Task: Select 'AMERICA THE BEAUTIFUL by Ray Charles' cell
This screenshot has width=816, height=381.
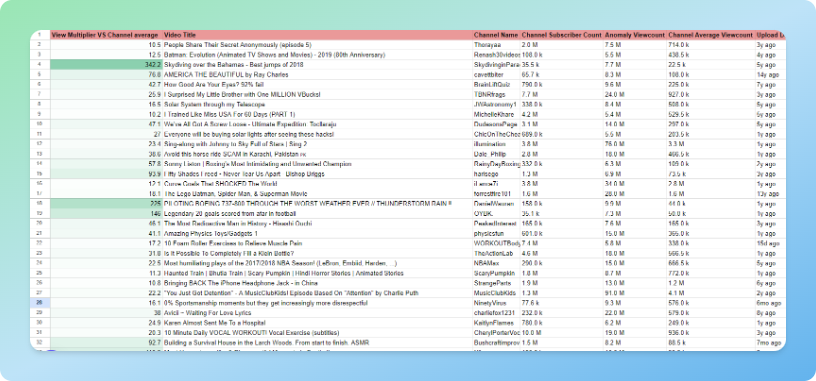Action: tap(317, 74)
